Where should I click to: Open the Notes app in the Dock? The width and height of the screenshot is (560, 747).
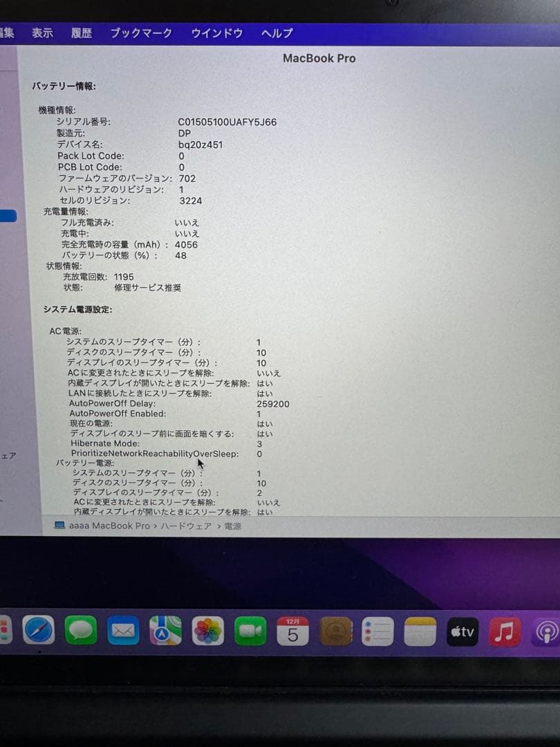click(420, 631)
